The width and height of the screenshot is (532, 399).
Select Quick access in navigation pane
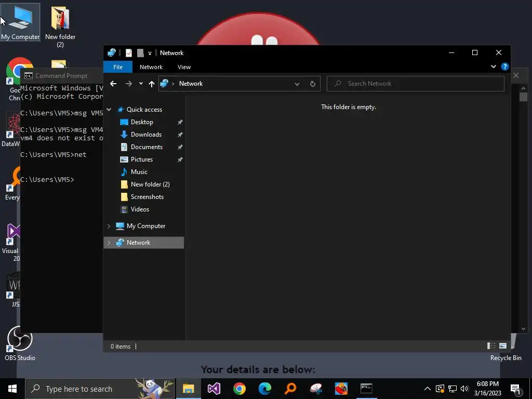[144, 110]
